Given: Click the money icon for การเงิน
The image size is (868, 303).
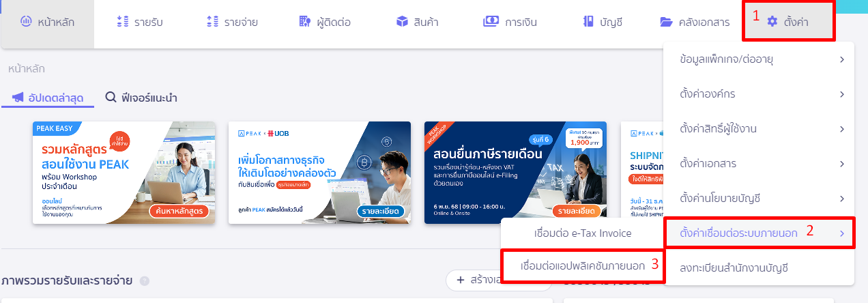Looking at the screenshot, I should (x=491, y=22).
